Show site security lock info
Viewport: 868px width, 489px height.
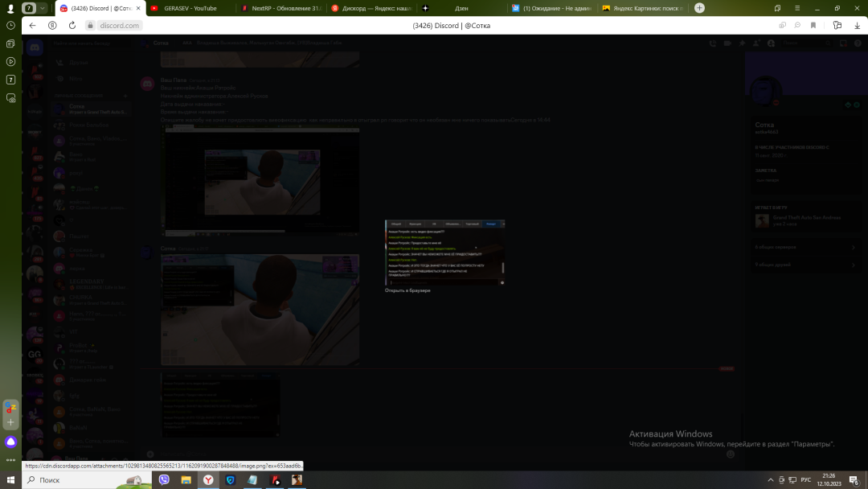point(90,26)
